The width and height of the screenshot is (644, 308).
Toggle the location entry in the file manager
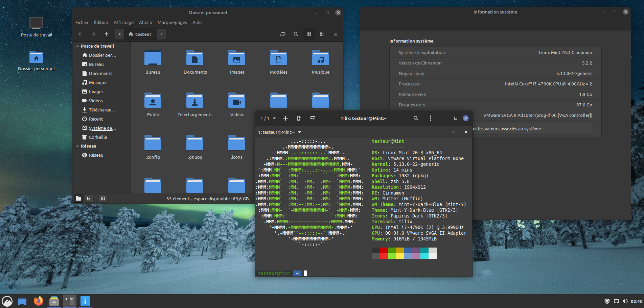(x=283, y=34)
